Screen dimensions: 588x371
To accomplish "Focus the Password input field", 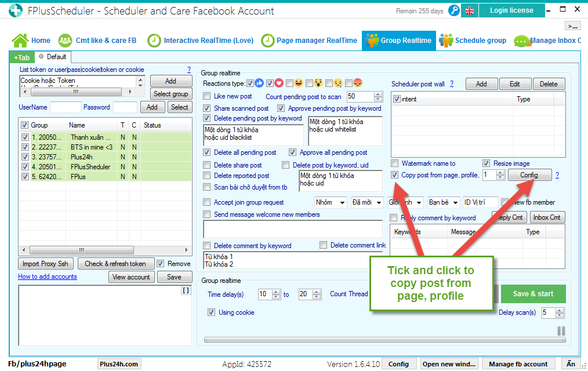I will [x=125, y=107].
